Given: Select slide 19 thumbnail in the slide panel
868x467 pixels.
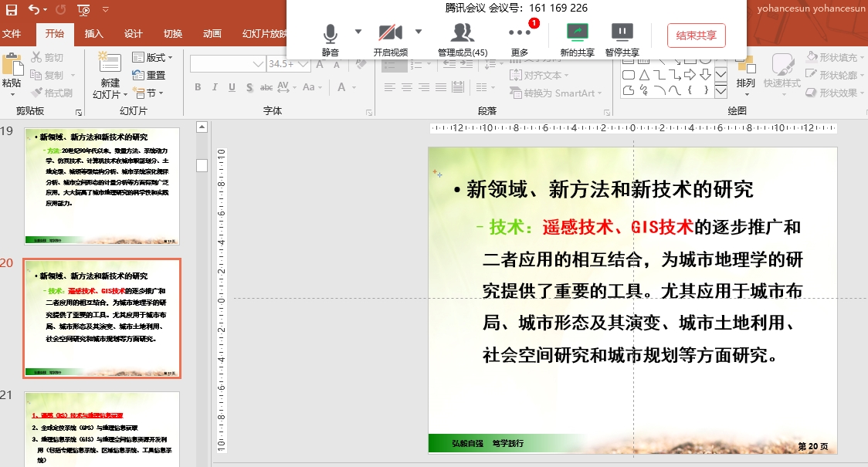Looking at the screenshot, I should tap(102, 186).
